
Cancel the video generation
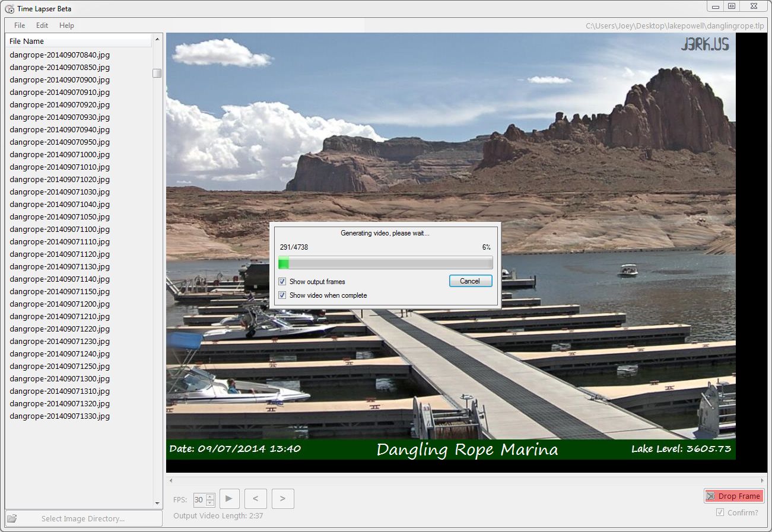point(470,281)
